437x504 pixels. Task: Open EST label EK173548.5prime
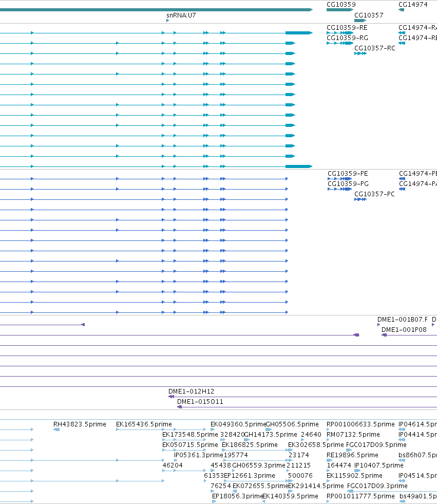pos(190,435)
